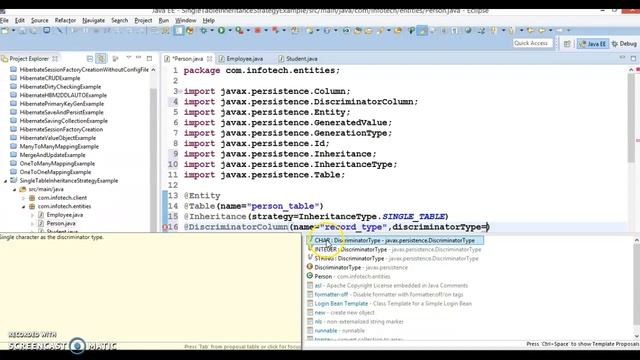Image resolution: width=640 pixels, height=360 pixels.
Task: Toggle Link with Editor in Project Explorer
Action: click(101, 59)
